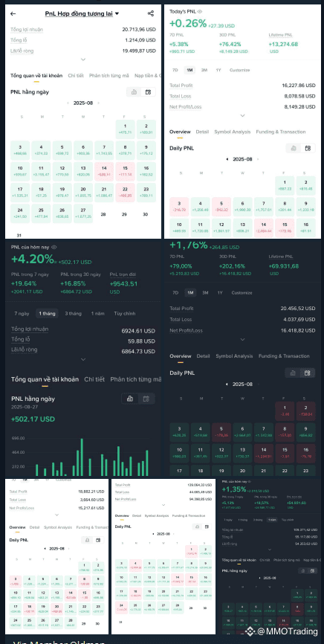Open Chi tiết tab in the +1,35% panel
Screen dimensions: 324x644
tap(265, 560)
